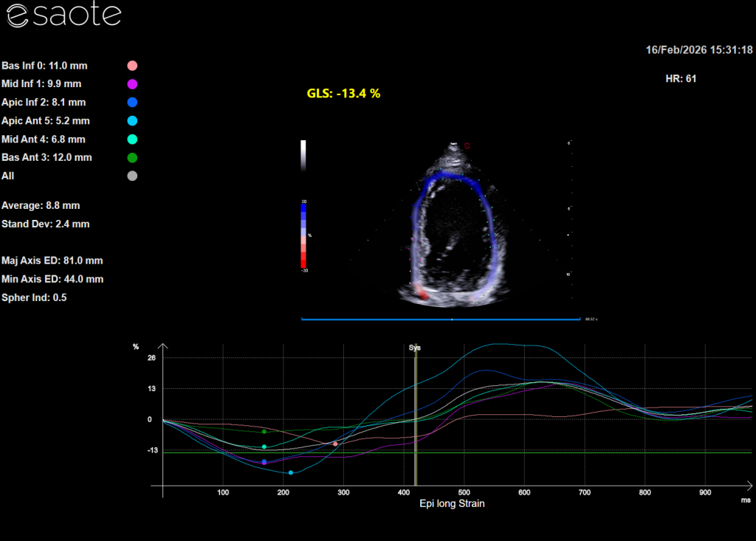Image resolution: width=756 pixels, height=541 pixels.
Task: Click the pink peak point on strain curve
Action: point(335,444)
